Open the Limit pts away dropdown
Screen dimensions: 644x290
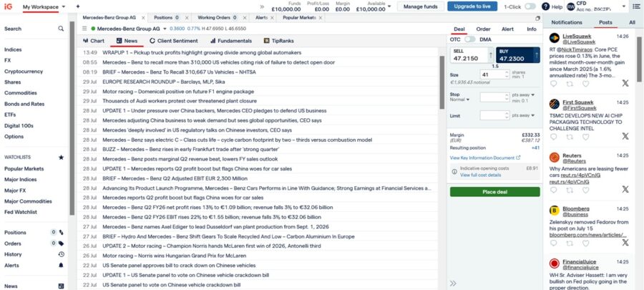(x=523, y=115)
